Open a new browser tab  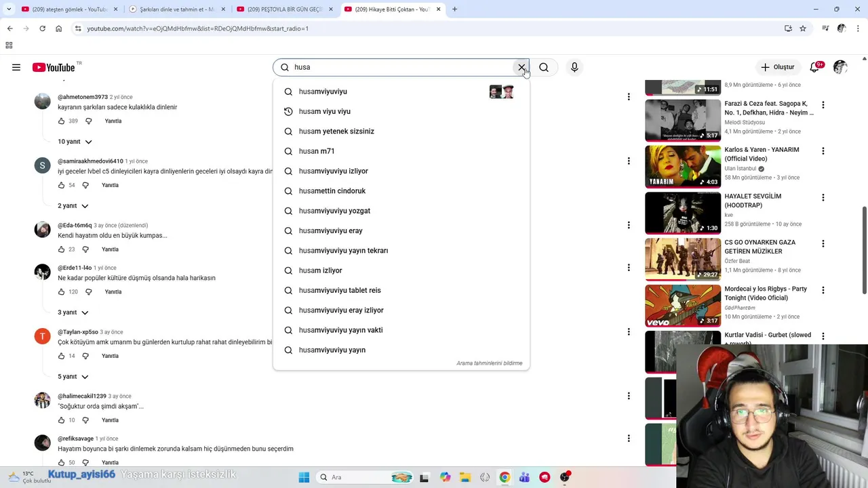(454, 9)
